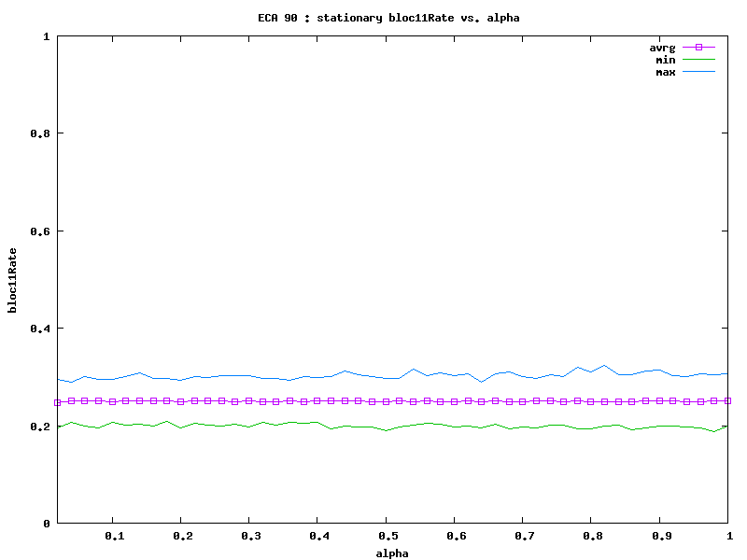Select the 'avrg' legend label
Image resolution: width=747 pixels, height=560 pixels.
click(x=662, y=48)
